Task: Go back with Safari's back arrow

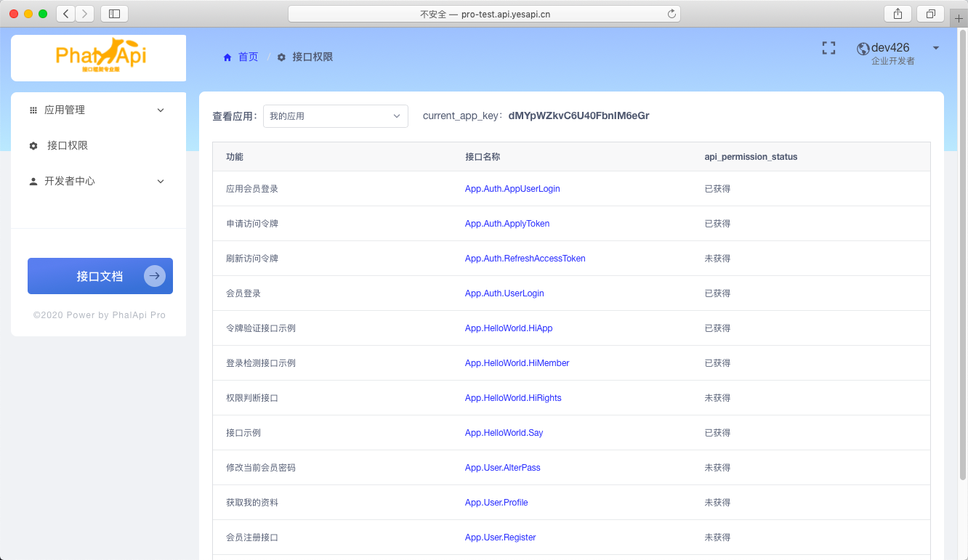Action: [x=66, y=14]
